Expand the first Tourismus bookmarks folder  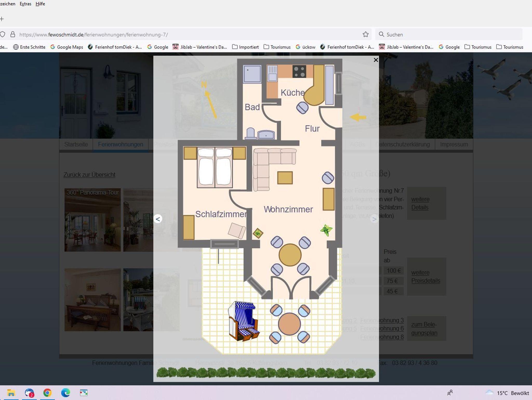pyautogui.click(x=277, y=47)
